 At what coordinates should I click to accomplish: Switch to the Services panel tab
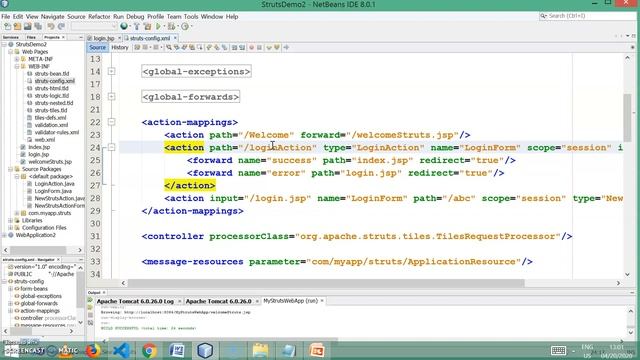(x=11, y=37)
